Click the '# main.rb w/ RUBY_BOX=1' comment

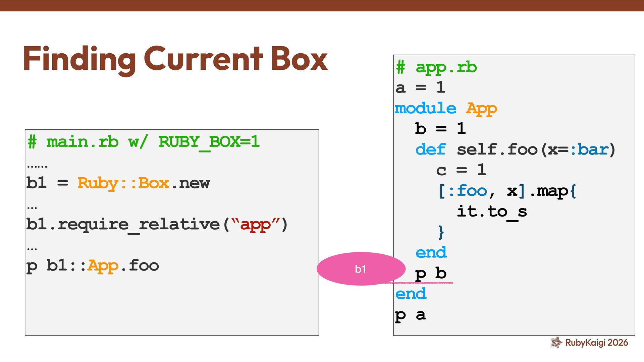click(144, 142)
